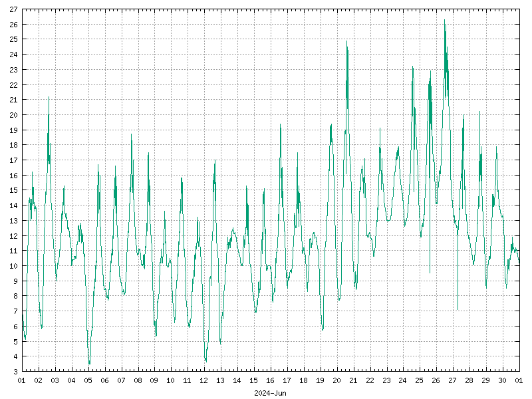532x399 pixels.
Task: Click the x-axis date label 25
Action: pos(420,380)
